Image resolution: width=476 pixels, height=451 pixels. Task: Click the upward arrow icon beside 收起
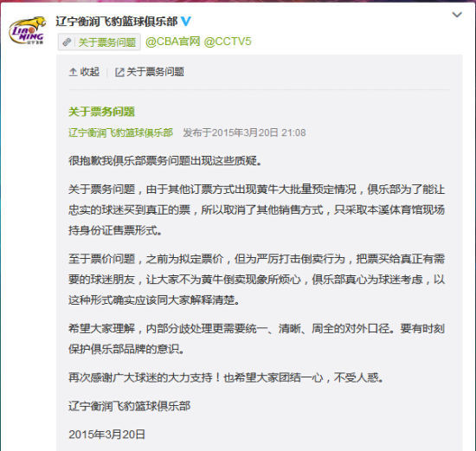pyautogui.click(x=73, y=72)
